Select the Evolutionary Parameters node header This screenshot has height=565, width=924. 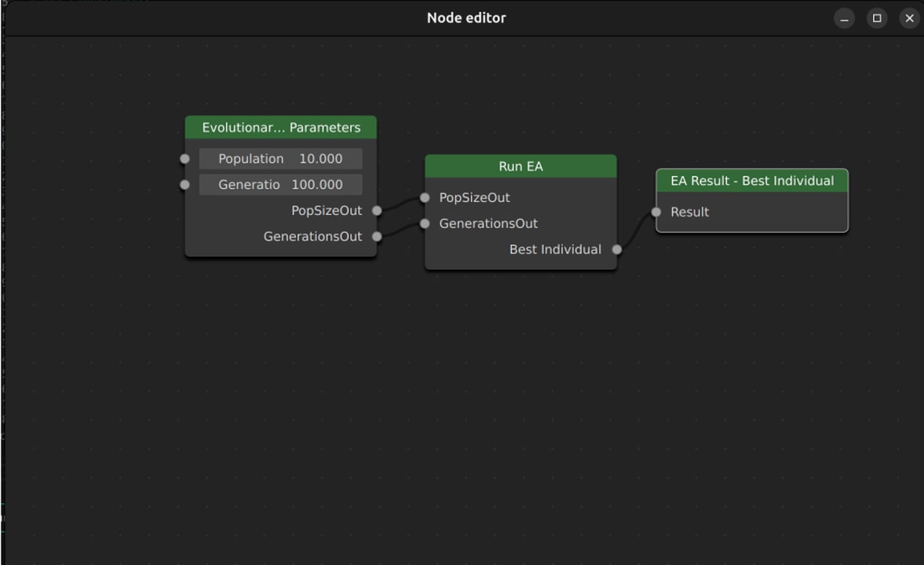click(281, 127)
